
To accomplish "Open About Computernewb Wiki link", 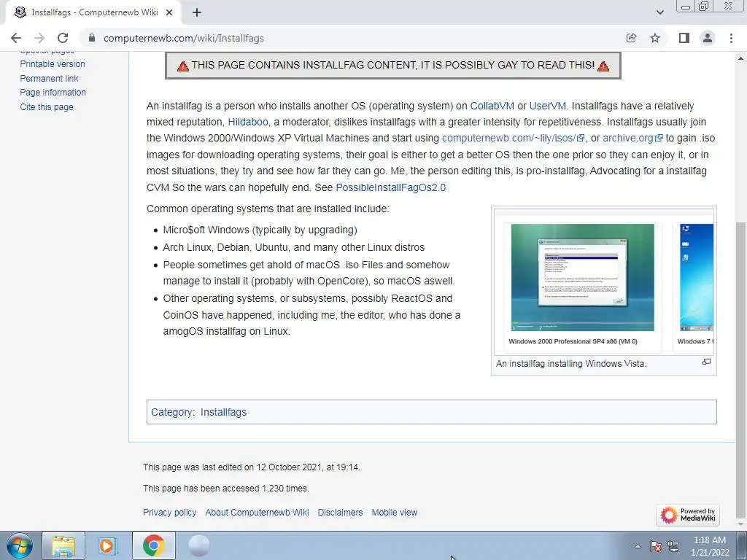I will [257, 513].
